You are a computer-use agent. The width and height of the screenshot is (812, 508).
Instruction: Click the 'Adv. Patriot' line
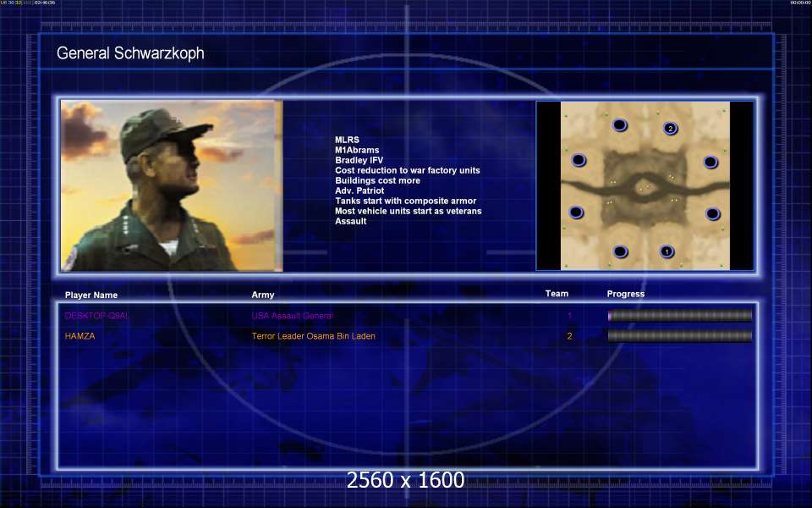(359, 190)
